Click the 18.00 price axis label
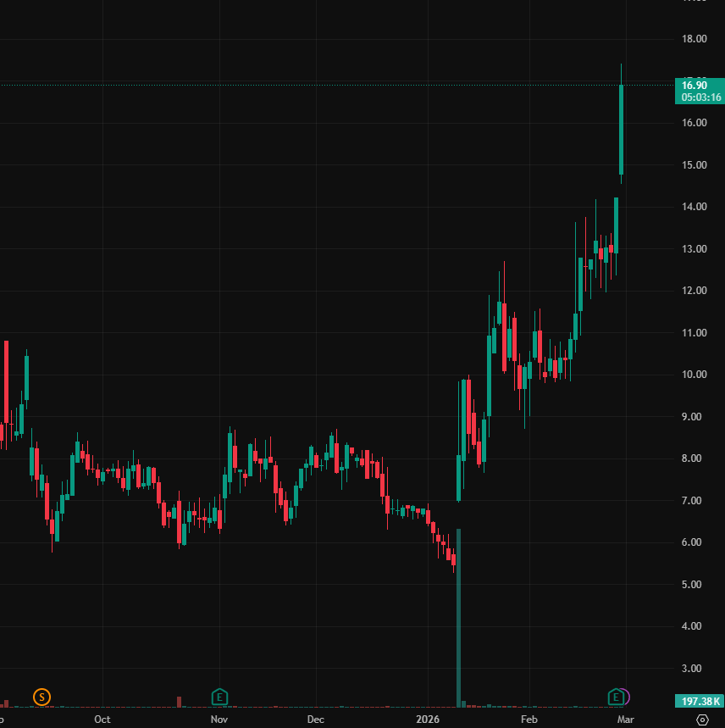The image size is (725, 728). coord(694,39)
